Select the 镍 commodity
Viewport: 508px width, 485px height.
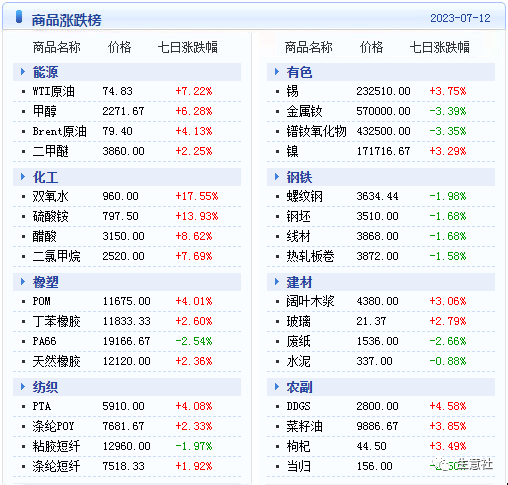coord(292,151)
